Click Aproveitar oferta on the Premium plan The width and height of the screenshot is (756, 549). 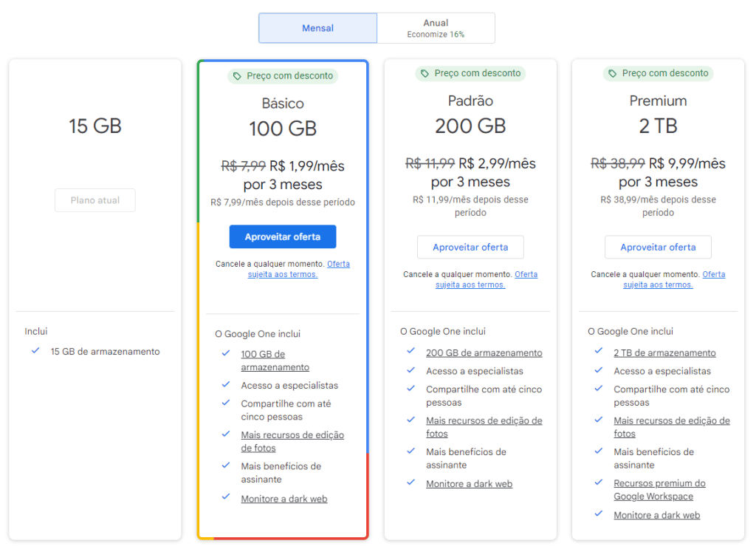click(658, 247)
